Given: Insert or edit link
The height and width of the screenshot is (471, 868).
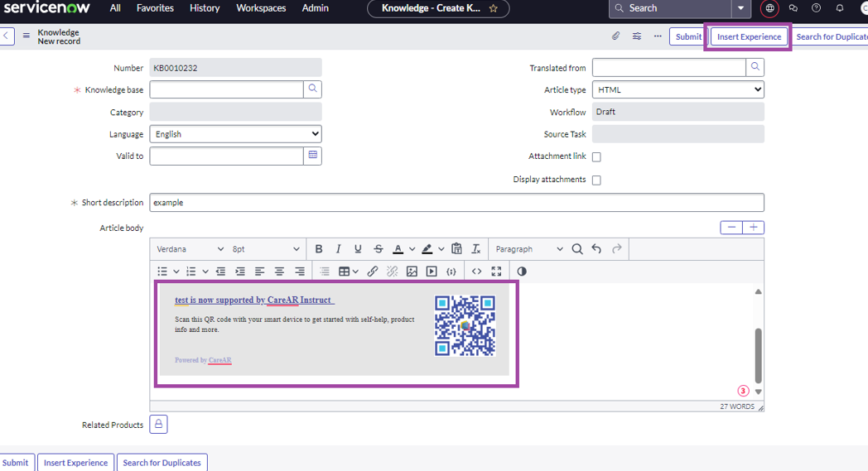Looking at the screenshot, I should (373, 272).
